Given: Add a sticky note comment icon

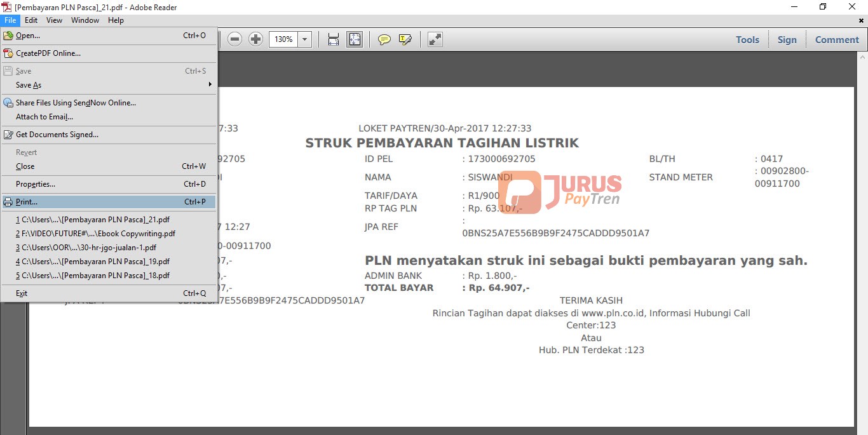Looking at the screenshot, I should click(x=384, y=39).
